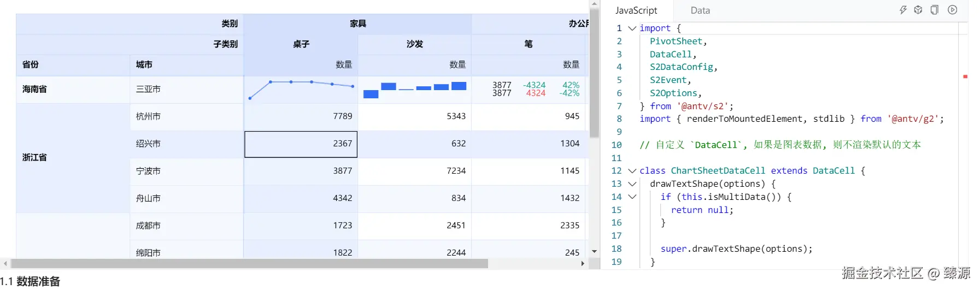Click the table's vertical scrollbar thumb
Image resolution: width=980 pixels, height=290 pixels.
[594, 71]
